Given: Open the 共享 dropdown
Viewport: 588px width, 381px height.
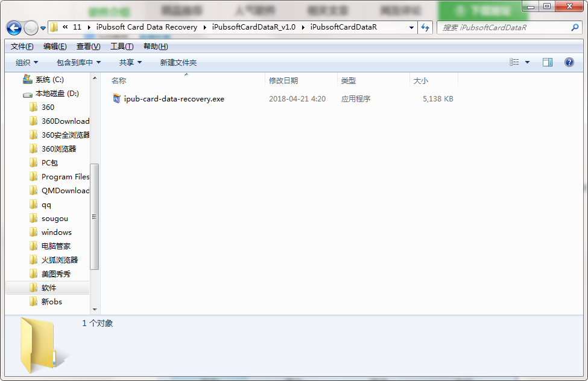Looking at the screenshot, I should point(130,62).
